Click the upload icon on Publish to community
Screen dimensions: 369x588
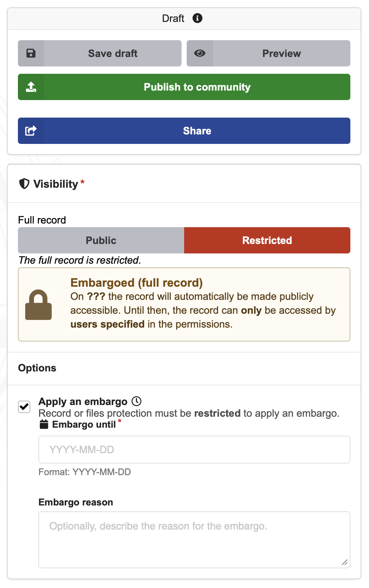tap(31, 87)
